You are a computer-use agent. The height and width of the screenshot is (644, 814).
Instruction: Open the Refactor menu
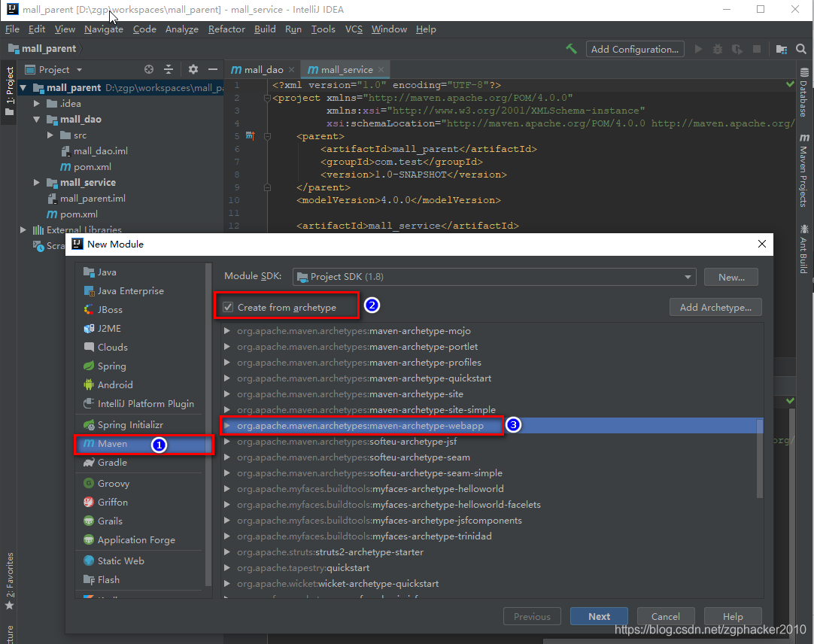point(226,29)
